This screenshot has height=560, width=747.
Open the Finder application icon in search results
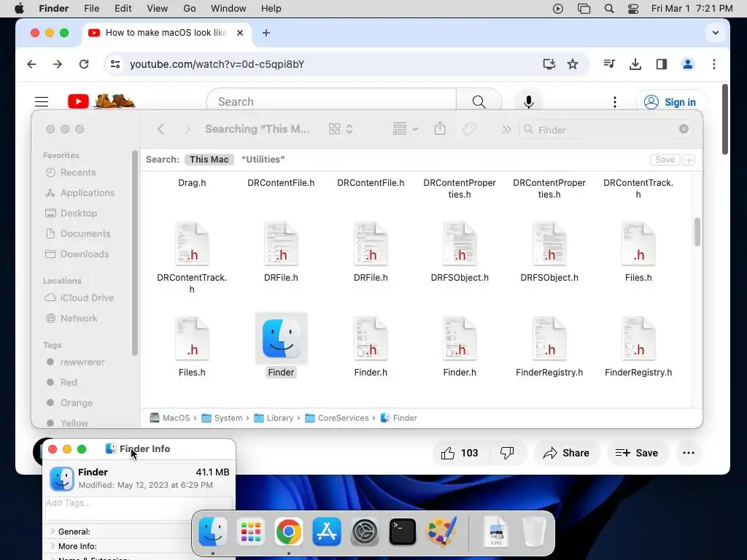point(281,338)
